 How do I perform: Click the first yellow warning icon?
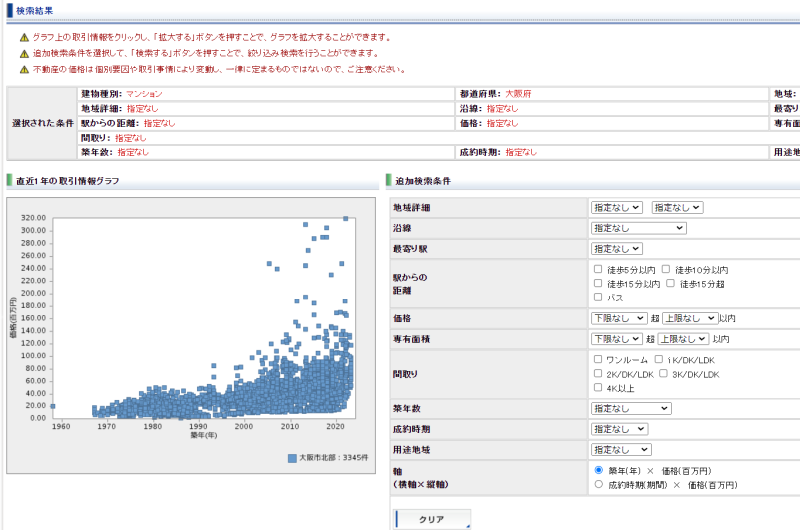click(24, 36)
